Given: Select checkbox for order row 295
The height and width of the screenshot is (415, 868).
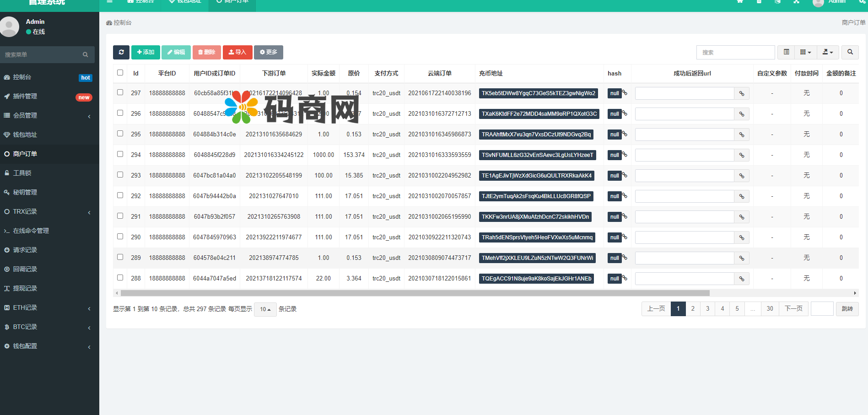Looking at the screenshot, I should (x=120, y=134).
